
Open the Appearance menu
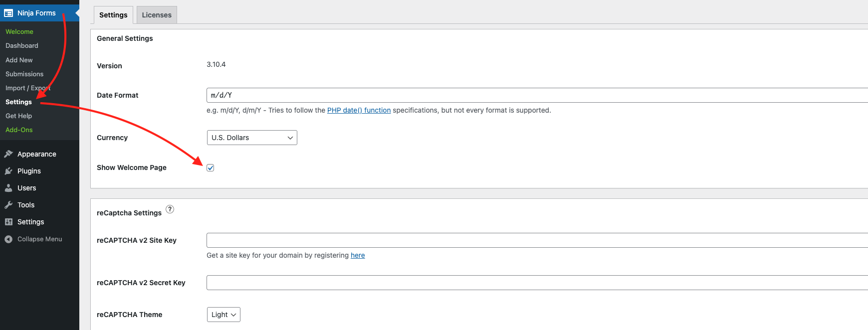pyautogui.click(x=37, y=154)
